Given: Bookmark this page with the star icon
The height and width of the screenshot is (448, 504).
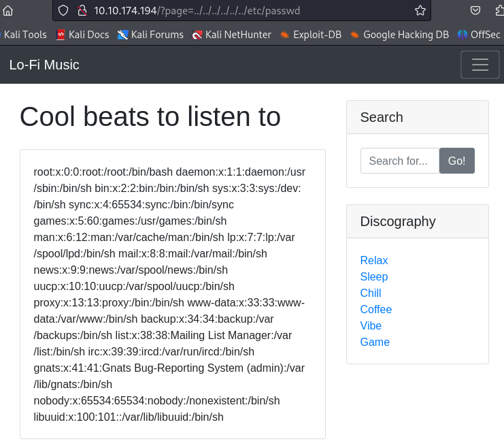Looking at the screenshot, I should tap(420, 11).
